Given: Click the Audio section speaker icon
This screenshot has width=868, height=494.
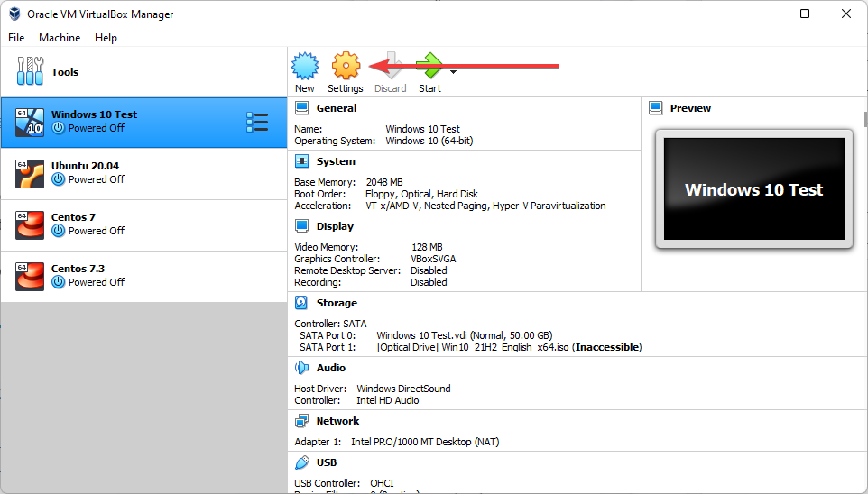Looking at the screenshot, I should pos(301,367).
